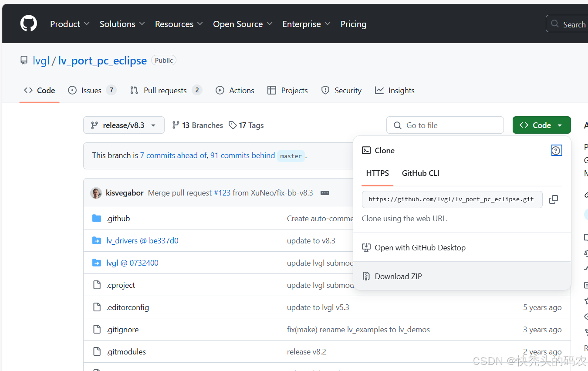Open the .cproject file
Image resolution: width=588 pixels, height=371 pixels.
[x=121, y=285]
